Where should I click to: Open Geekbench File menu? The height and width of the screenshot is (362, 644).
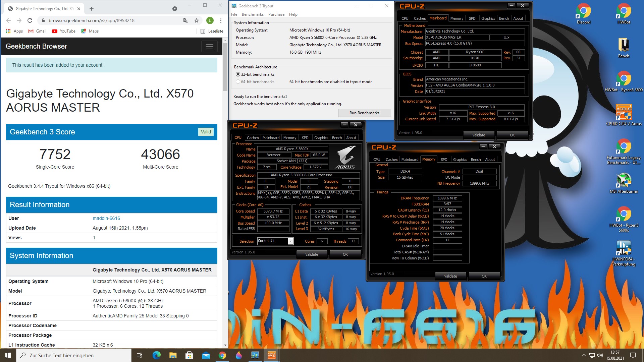click(234, 14)
